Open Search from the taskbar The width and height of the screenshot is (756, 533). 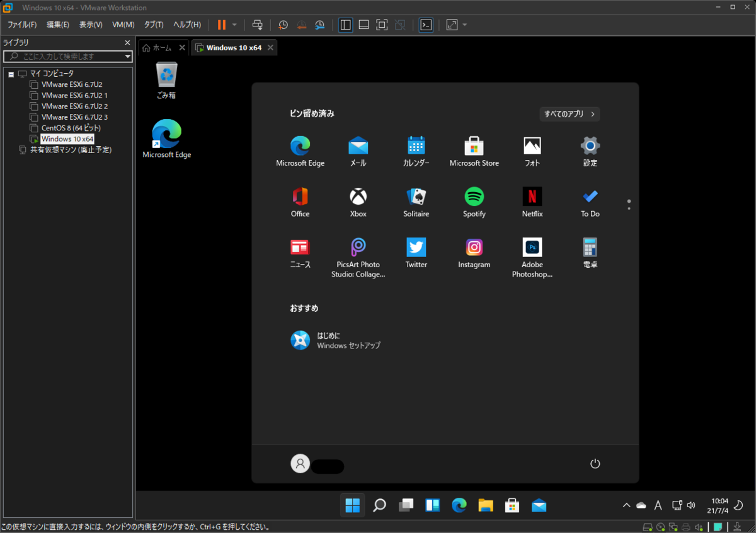coord(379,505)
